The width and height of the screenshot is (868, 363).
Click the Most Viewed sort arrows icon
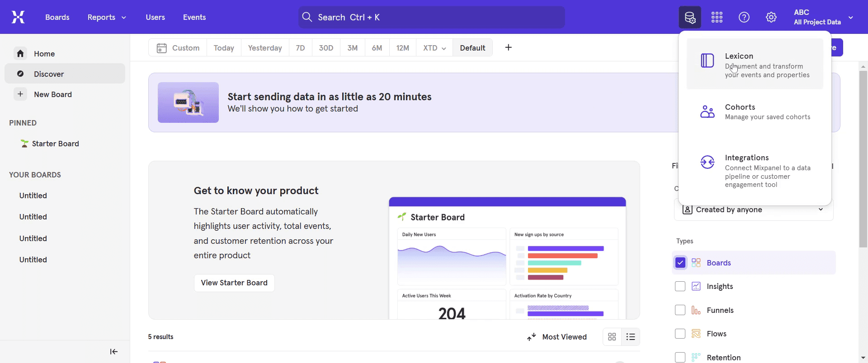click(x=532, y=337)
